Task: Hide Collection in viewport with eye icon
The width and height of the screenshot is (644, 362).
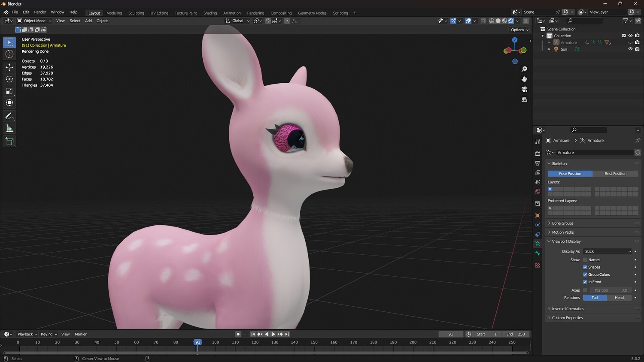Action: tap(630, 36)
